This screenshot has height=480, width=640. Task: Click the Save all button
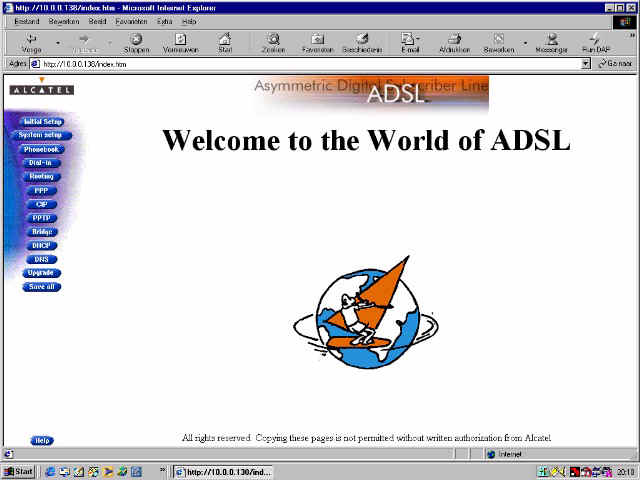coord(41,287)
